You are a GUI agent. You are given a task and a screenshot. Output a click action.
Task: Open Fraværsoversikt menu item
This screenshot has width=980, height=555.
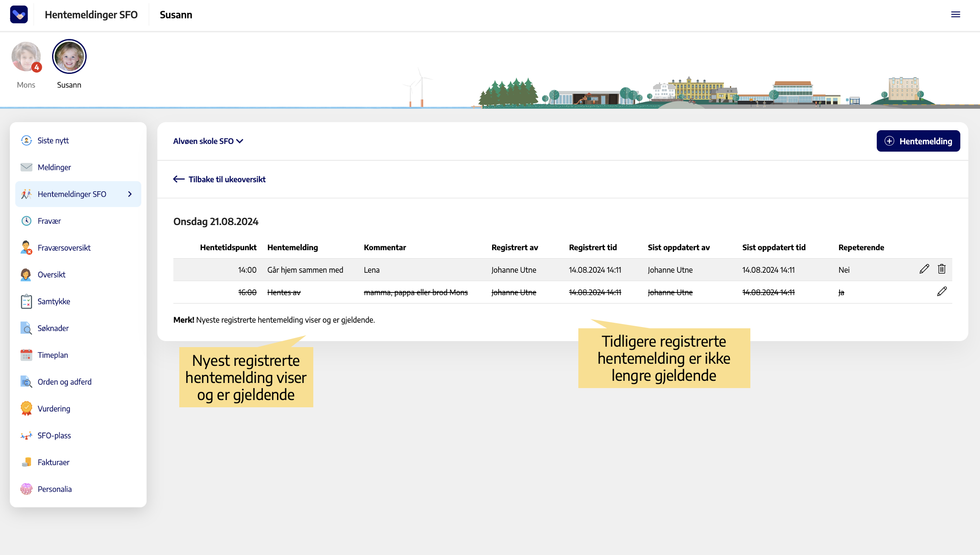coord(78,248)
